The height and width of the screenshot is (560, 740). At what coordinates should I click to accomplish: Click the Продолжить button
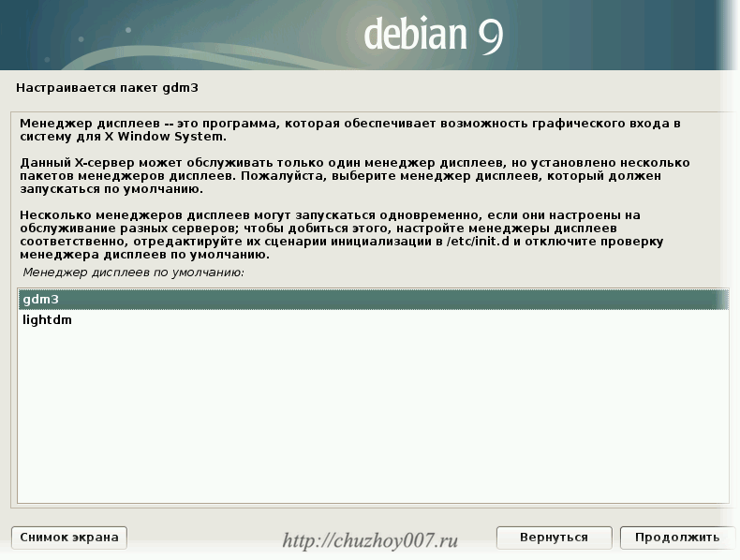click(x=676, y=538)
